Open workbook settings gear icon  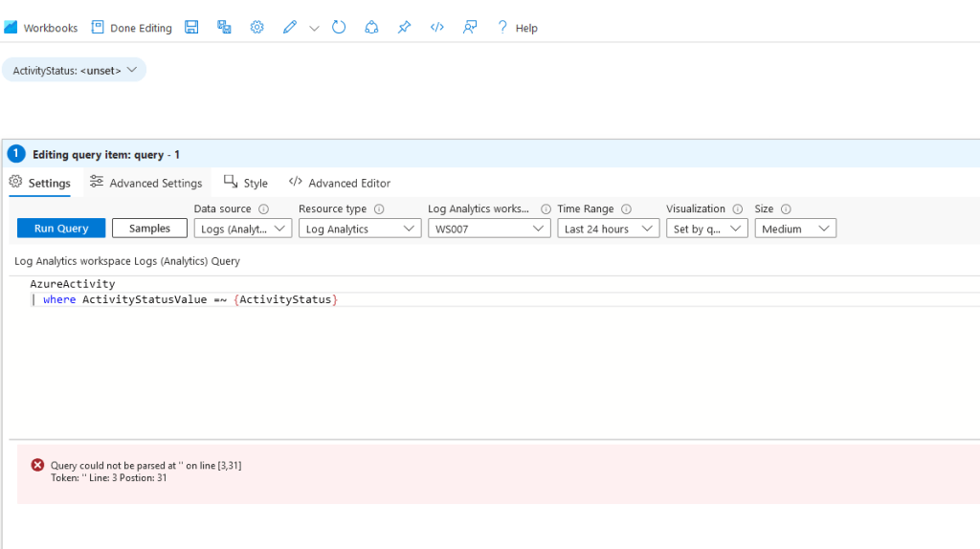point(256,28)
